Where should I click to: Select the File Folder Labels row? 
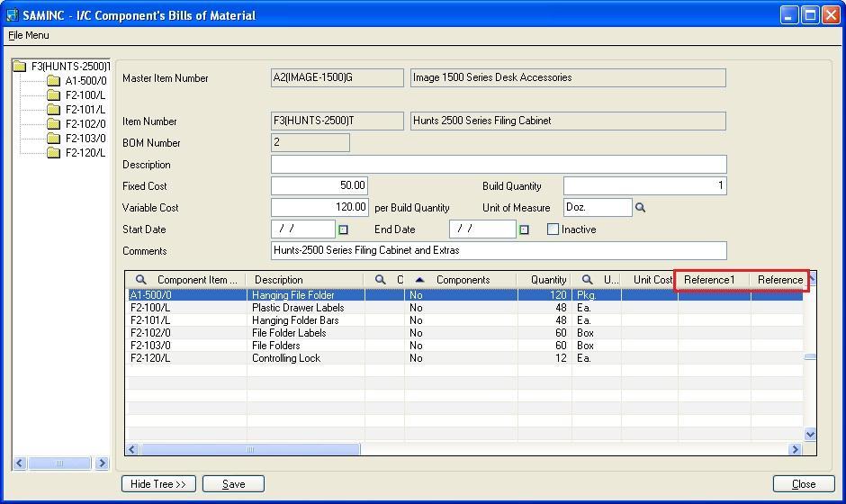pyautogui.click(x=466, y=333)
